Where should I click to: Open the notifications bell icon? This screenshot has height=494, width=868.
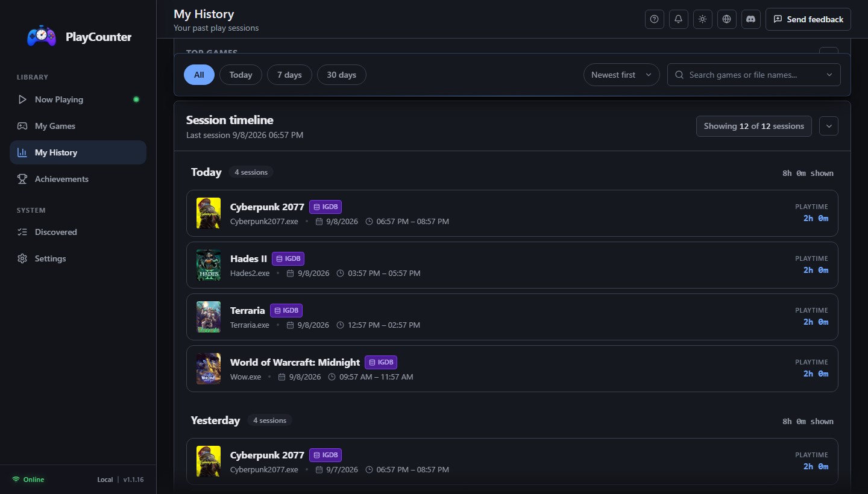(679, 19)
